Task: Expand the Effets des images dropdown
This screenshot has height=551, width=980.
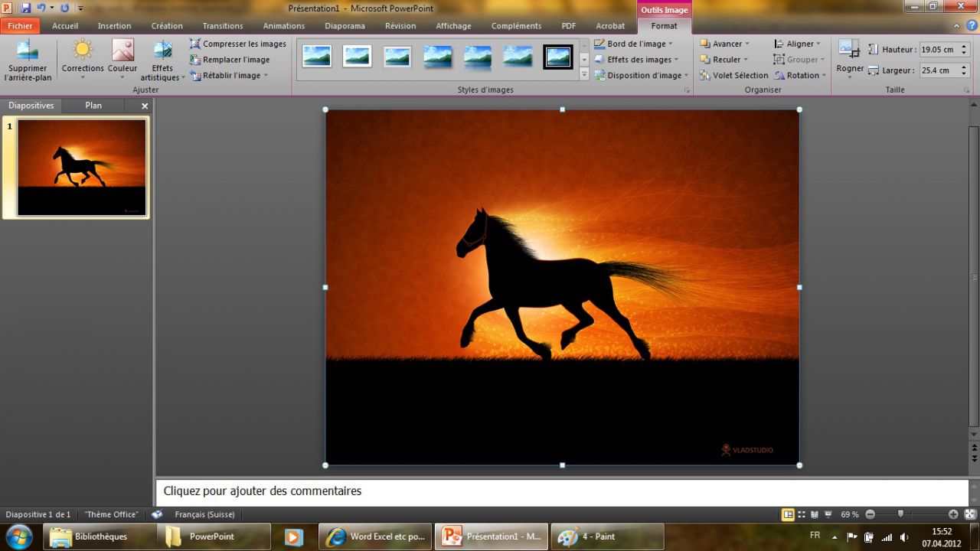Action: (639, 60)
